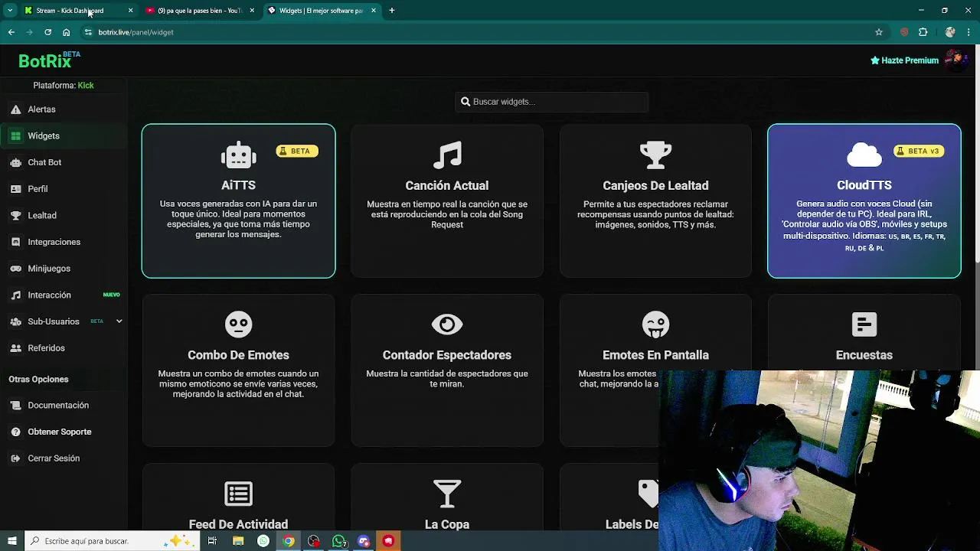
Task: Go to the browser home page
Action: pyautogui.click(x=67, y=32)
